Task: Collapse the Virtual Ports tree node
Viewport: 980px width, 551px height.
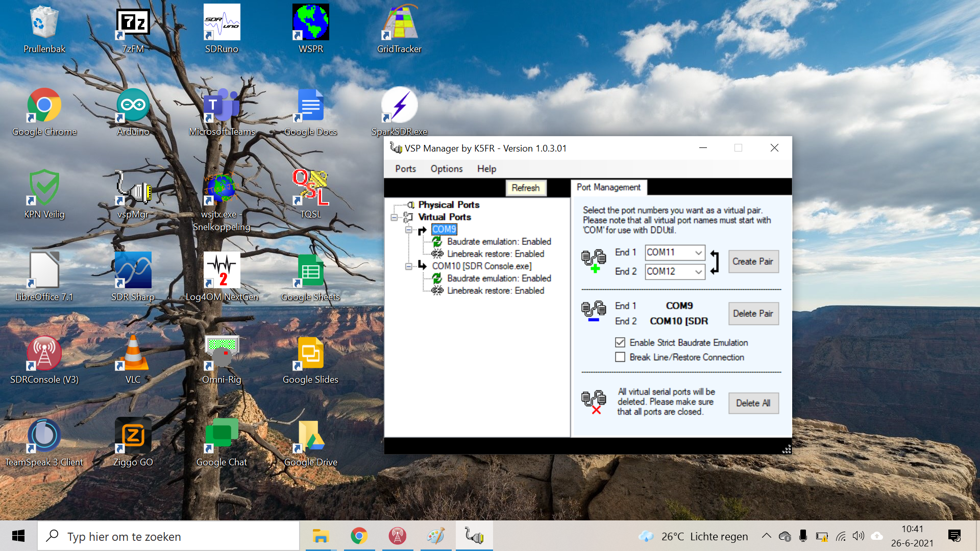Action: [x=394, y=217]
